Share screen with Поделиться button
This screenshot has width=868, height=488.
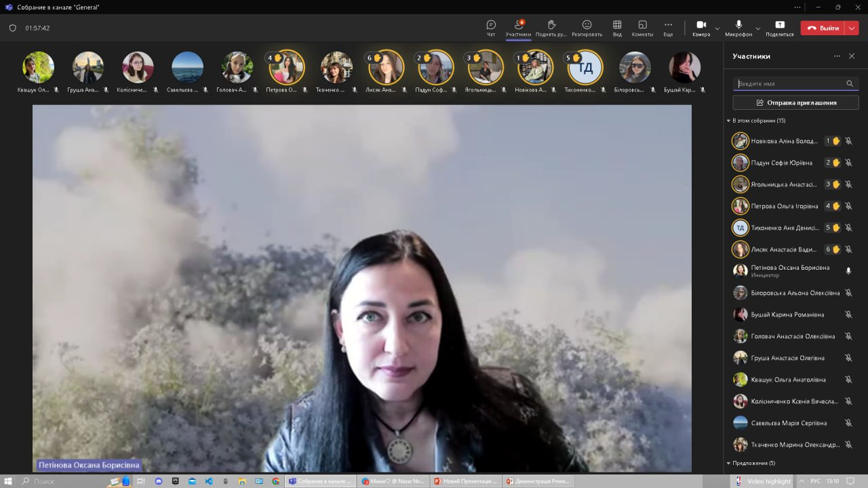pos(780,28)
